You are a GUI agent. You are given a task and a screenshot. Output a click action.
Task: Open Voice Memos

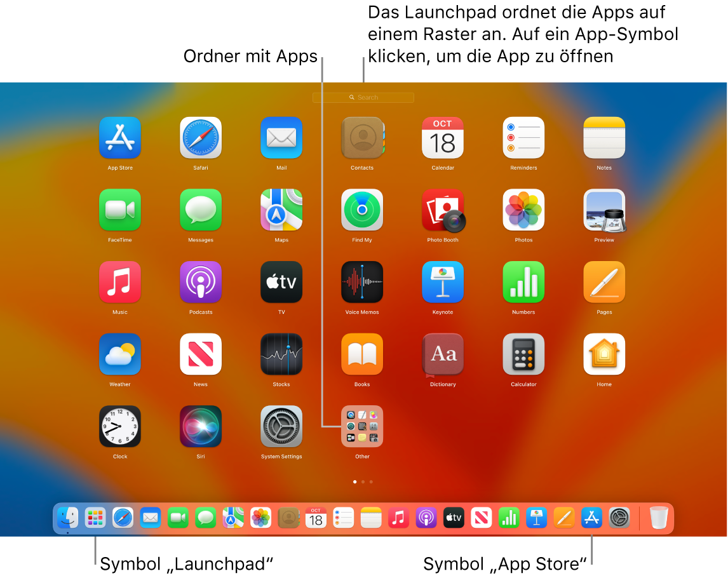click(x=362, y=282)
